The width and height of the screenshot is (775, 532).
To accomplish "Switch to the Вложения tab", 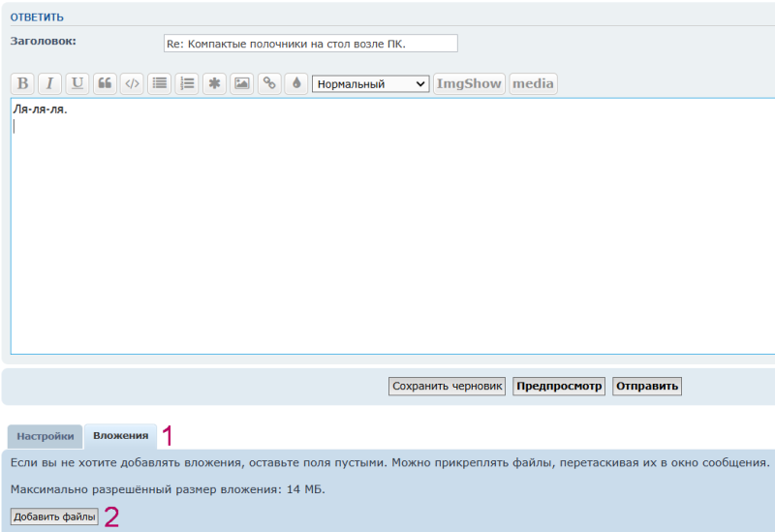I will point(120,436).
